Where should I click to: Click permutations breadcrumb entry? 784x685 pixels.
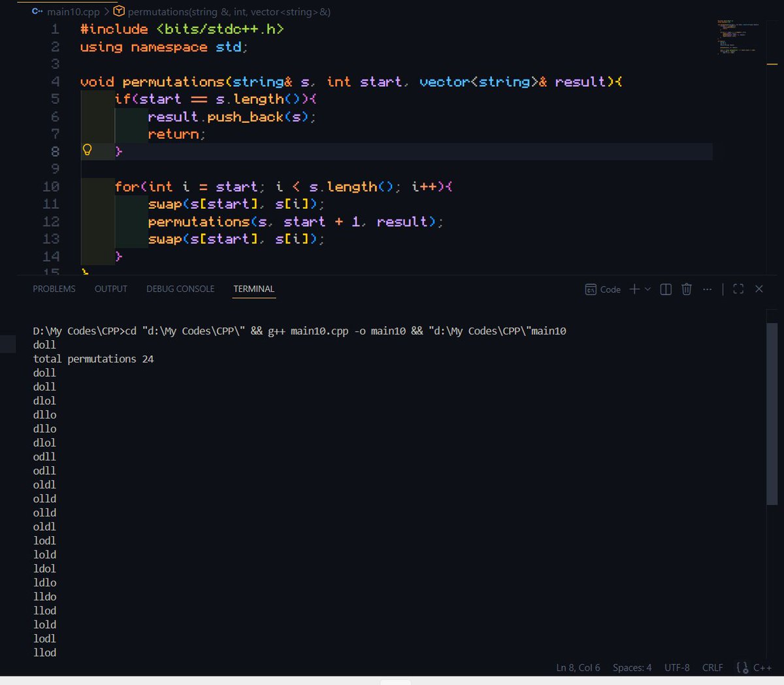229,12
